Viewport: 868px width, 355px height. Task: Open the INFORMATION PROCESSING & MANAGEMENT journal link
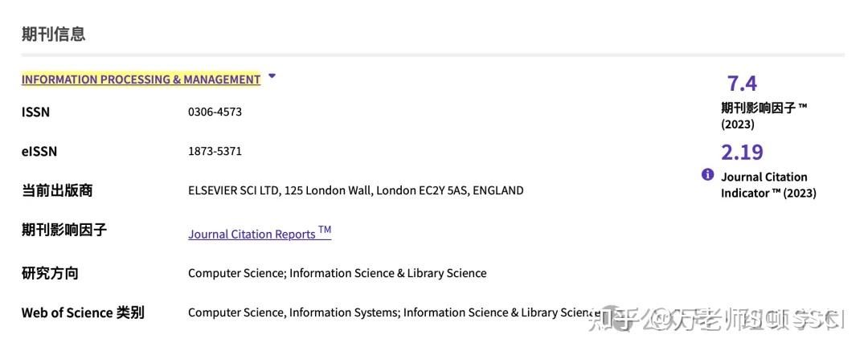pyautogui.click(x=141, y=80)
